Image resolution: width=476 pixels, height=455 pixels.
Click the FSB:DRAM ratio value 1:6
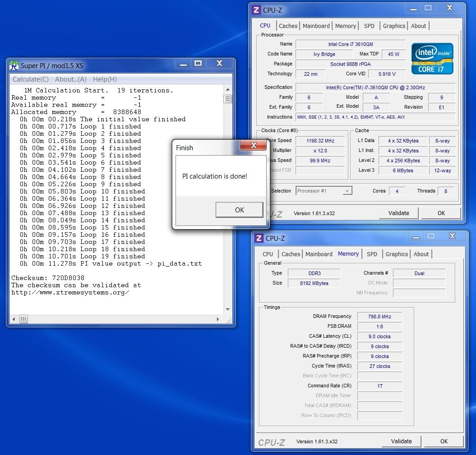[379, 326]
